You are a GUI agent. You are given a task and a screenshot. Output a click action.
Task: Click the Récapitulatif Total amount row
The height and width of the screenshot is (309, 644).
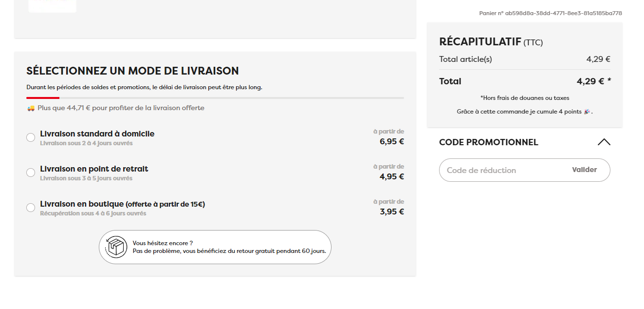pos(525,81)
